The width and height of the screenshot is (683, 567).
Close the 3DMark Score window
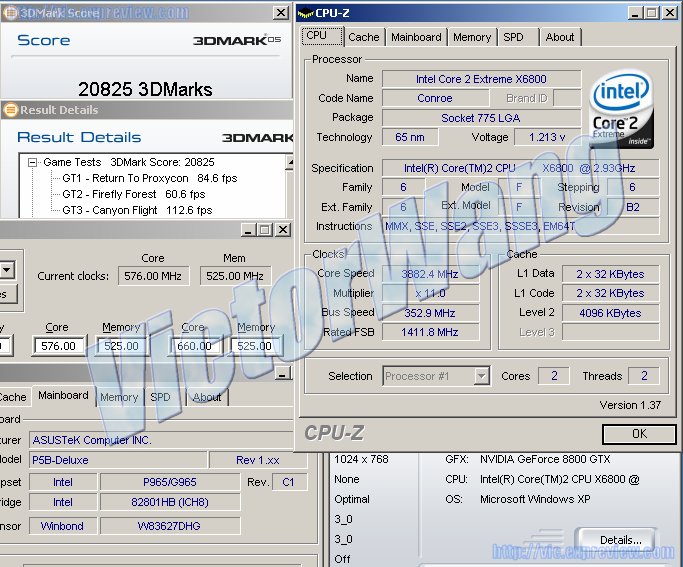(281, 13)
